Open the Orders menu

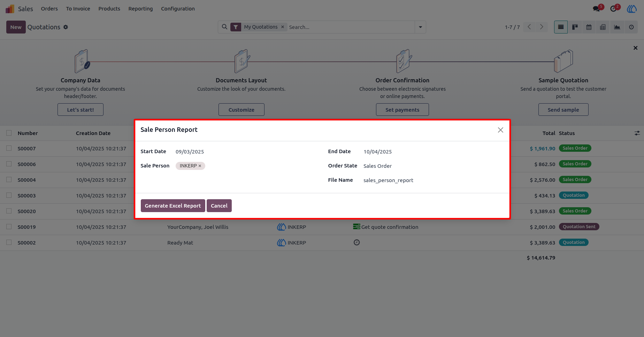[x=49, y=9]
